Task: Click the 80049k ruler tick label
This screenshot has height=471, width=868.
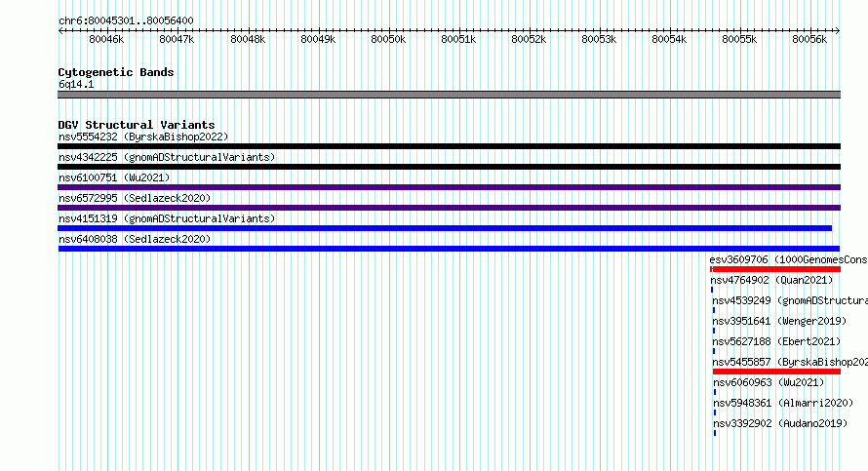Action: point(318,39)
